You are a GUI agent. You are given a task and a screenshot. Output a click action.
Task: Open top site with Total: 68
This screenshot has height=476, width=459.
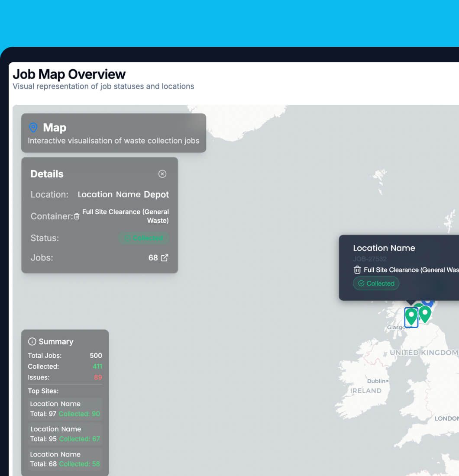[x=65, y=459]
